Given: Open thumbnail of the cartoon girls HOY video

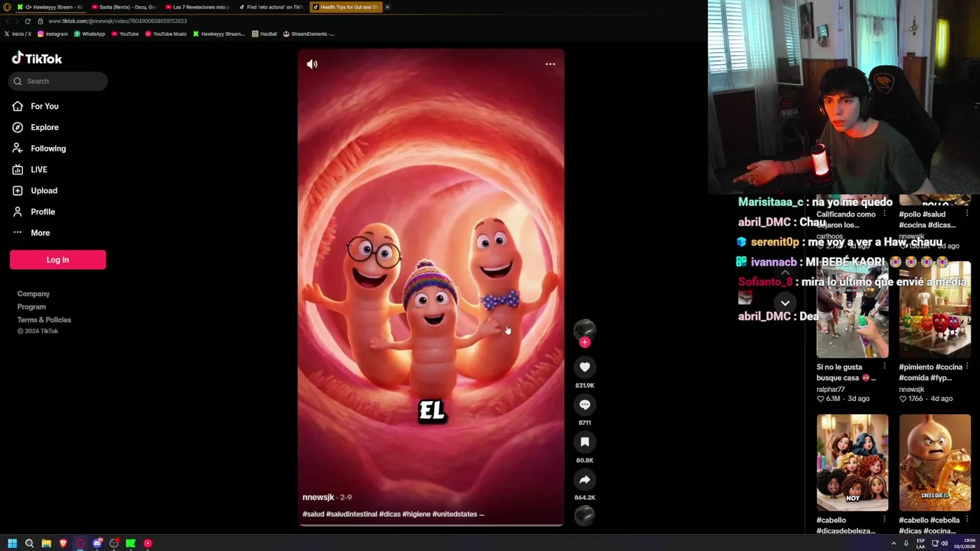Looking at the screenshot, I should click(852, 463).
